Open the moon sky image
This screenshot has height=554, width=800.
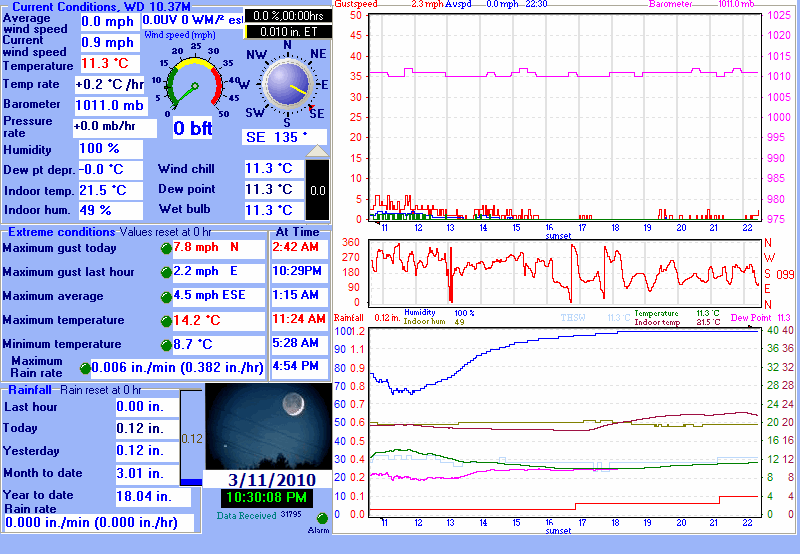coord(268,426)
